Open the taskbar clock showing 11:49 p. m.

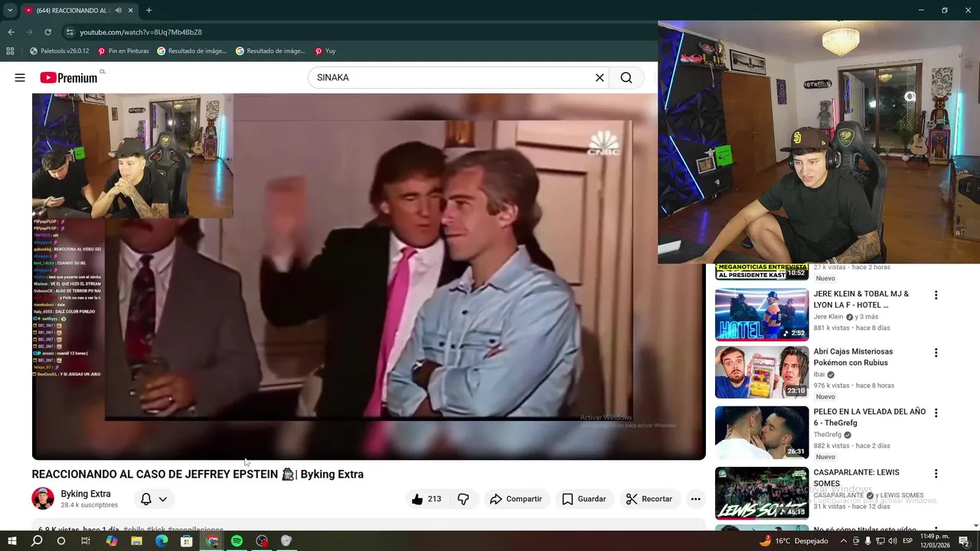click(x=935, y=541)
